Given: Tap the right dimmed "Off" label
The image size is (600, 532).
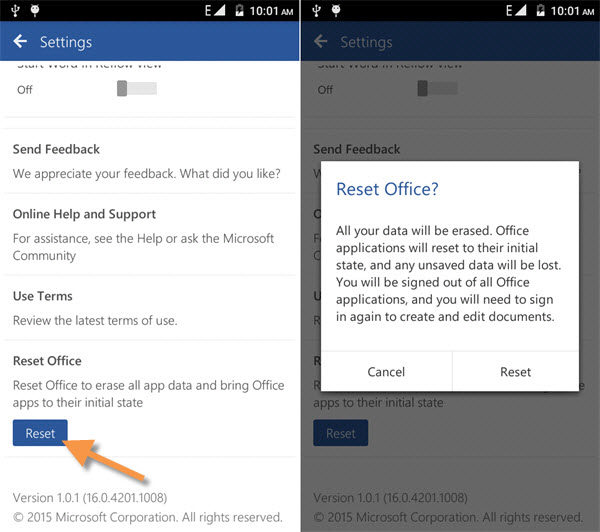Looking at the screenshot, I should tap(325, 90).
